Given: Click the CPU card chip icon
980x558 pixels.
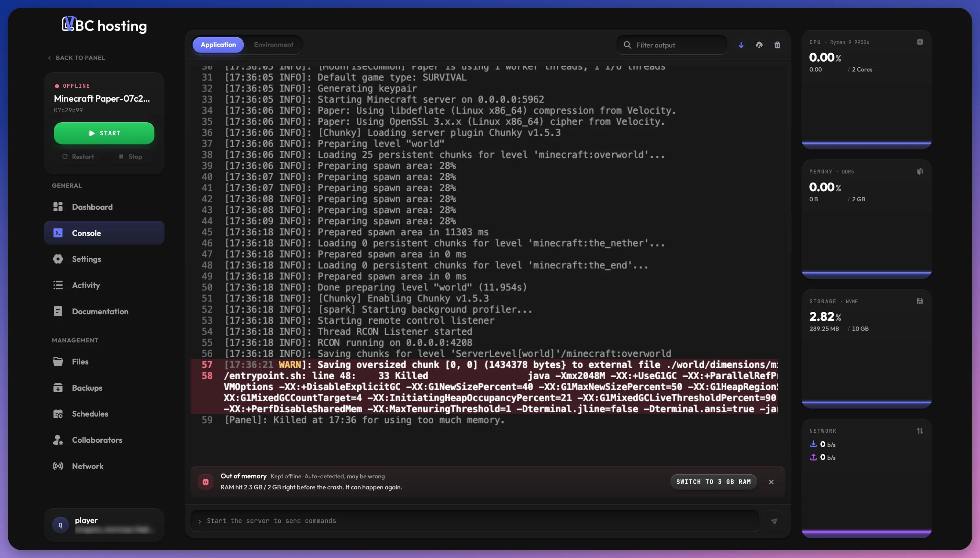Looking at the screenshot, I should pos(919,42).
